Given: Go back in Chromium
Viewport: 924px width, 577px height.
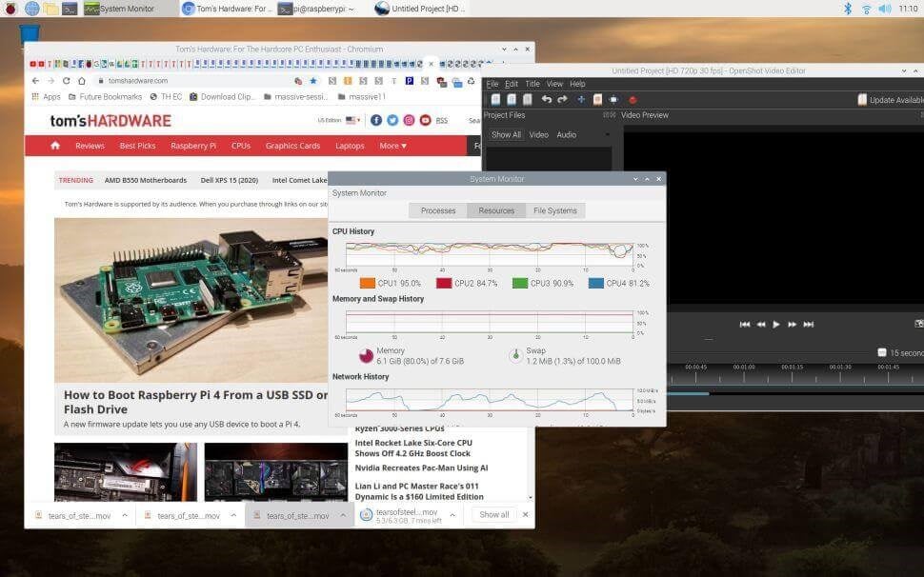Looking at the screenshot, I should pyautogui.click(x=36, y=81).
